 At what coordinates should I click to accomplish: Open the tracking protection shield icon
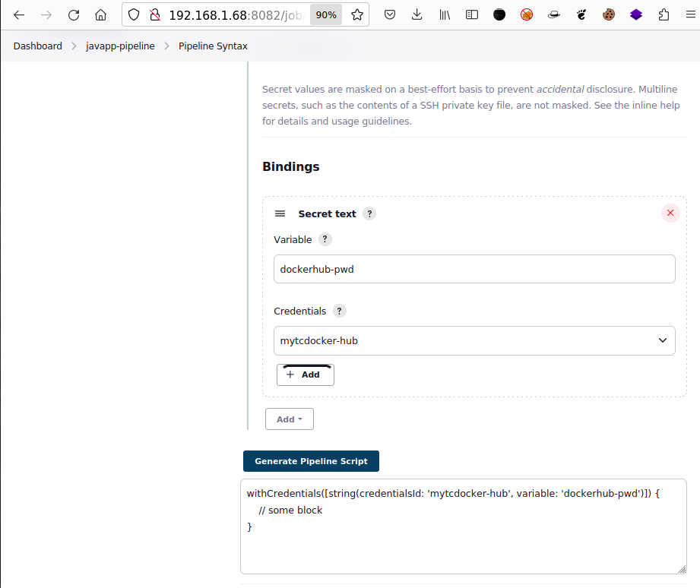pyautogui.click(x=134, y=15)
